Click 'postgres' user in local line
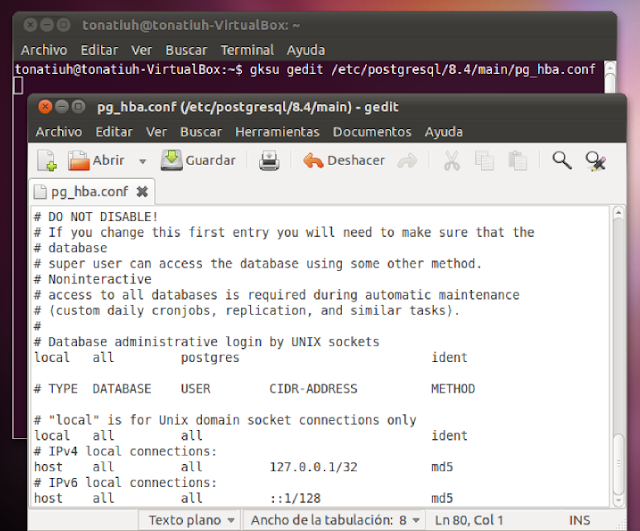 click(210, 358)
